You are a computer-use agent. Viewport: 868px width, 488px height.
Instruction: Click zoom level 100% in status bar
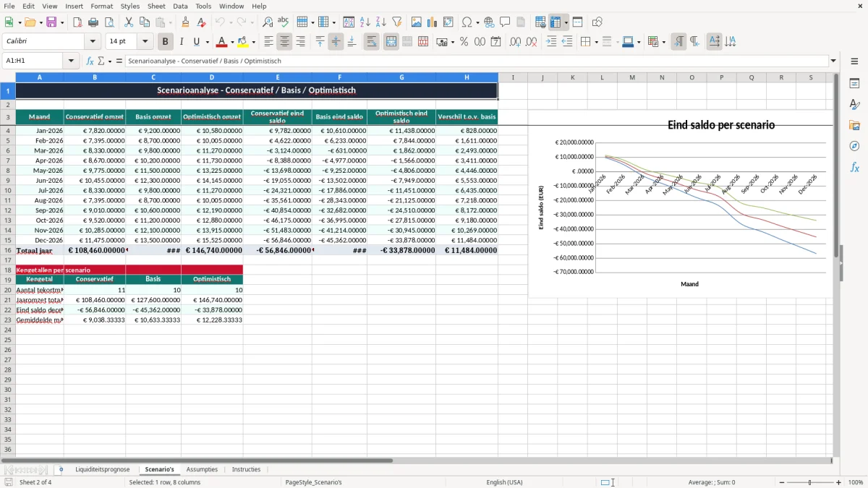tap(856, 482)
